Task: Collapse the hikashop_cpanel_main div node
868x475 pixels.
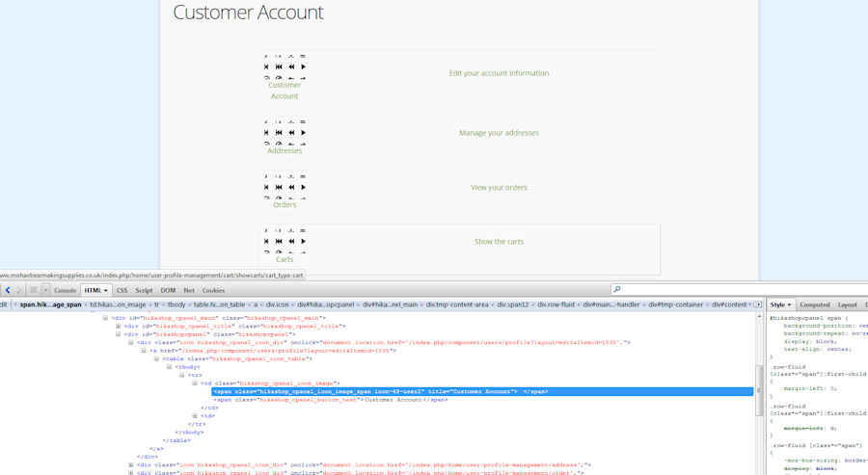Action: [105, 318]
